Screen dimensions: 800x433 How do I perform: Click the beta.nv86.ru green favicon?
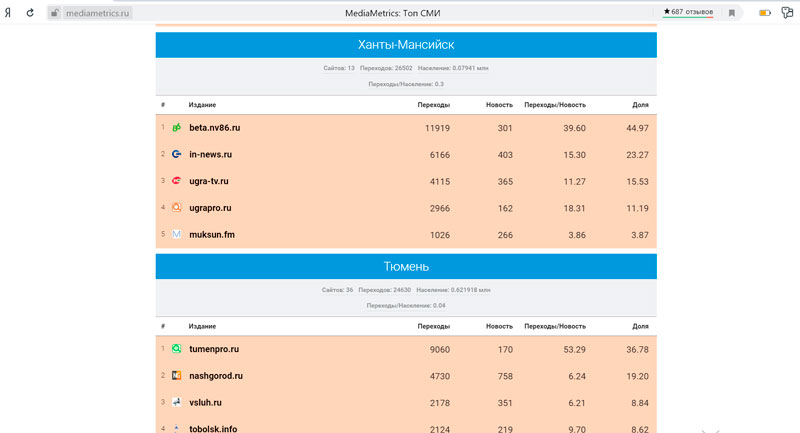click(177, 128)
